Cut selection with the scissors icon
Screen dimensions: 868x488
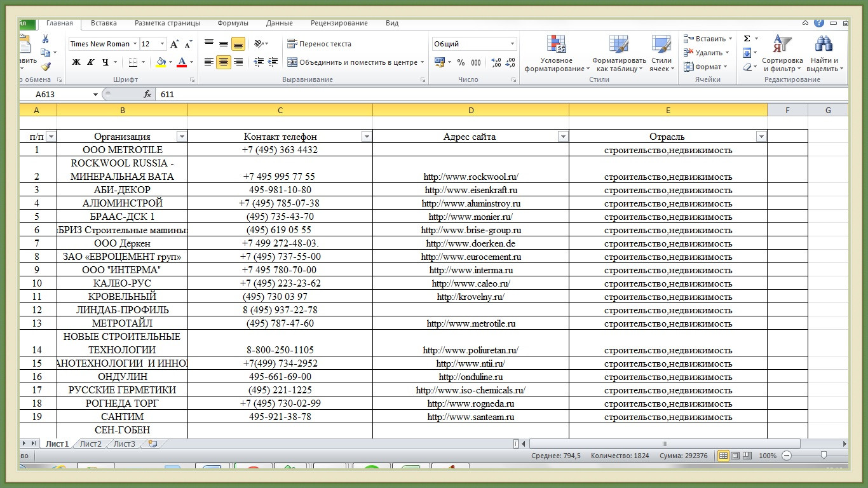point(45,39)
